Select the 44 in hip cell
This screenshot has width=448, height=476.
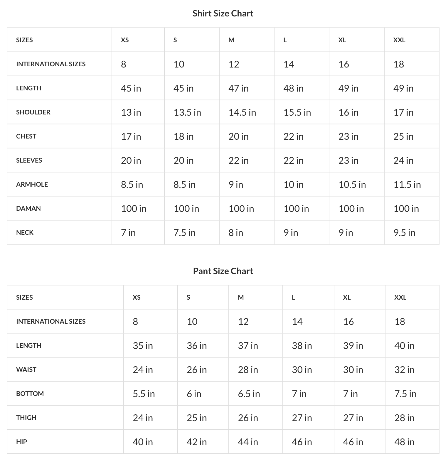tap(248, 442)
